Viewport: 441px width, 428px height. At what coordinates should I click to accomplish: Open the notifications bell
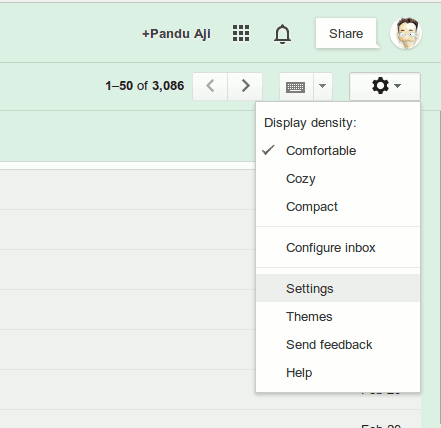click(282, 34)
